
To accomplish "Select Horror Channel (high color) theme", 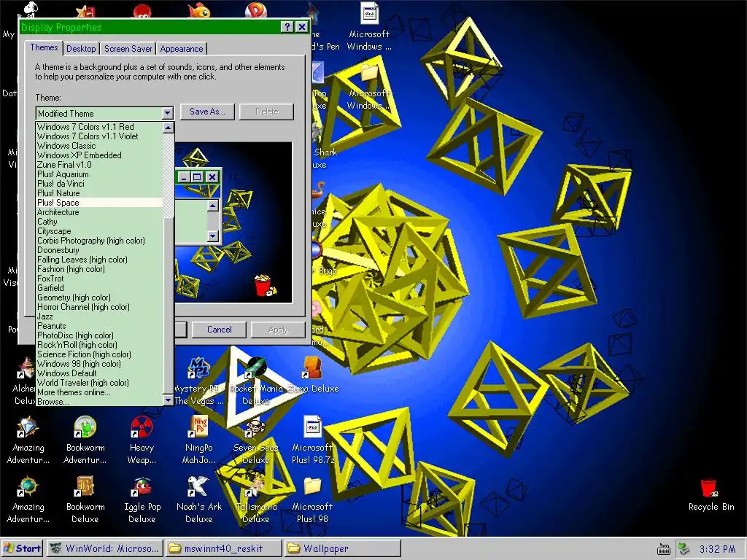I will [99, 307].
